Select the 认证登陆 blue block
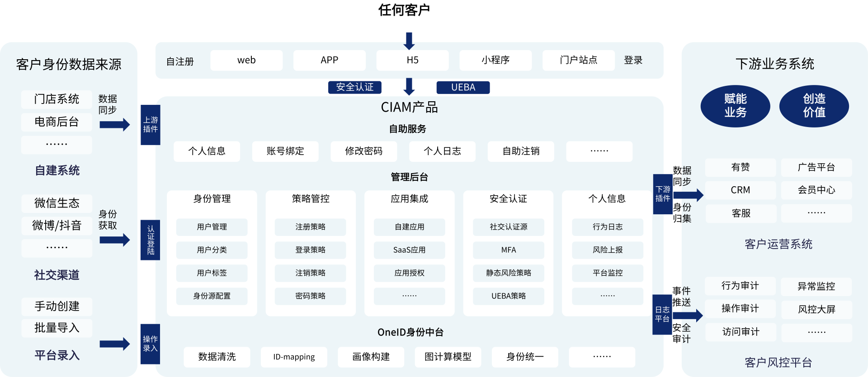 (x=151, y=240)
